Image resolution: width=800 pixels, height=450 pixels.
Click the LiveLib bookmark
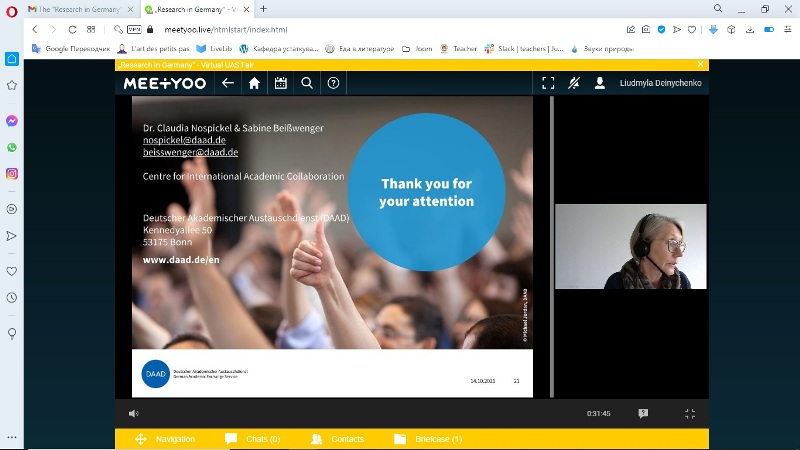(214, 48)
